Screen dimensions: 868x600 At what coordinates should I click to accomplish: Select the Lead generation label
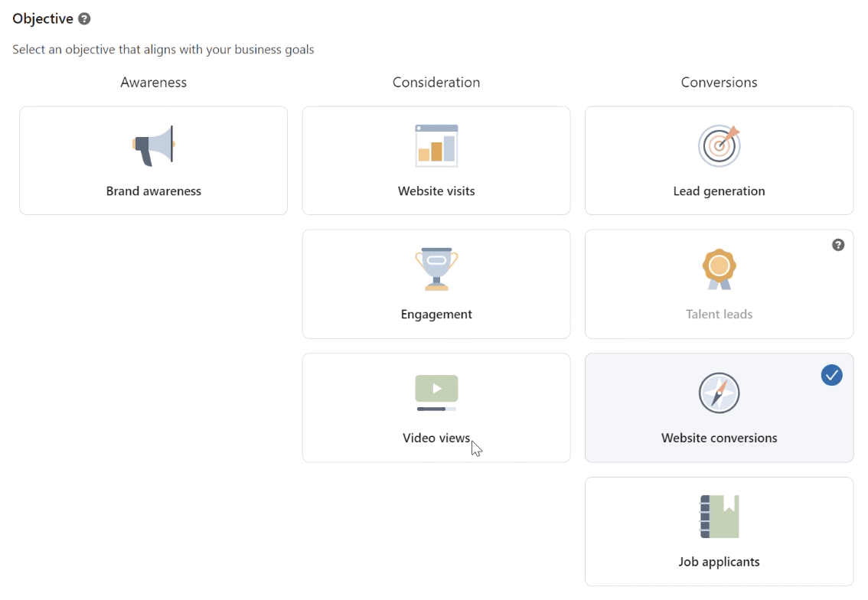tap(719, 191)
